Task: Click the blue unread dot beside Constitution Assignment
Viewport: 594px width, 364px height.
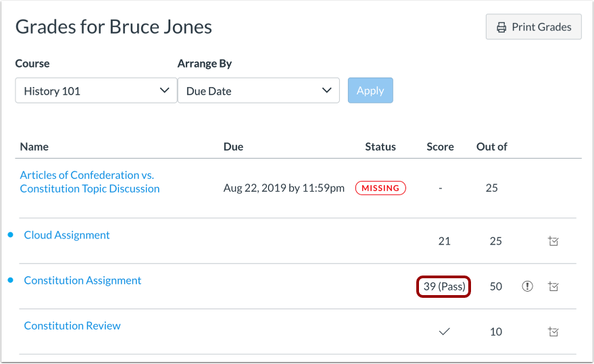Action: (x=10, y=280)
